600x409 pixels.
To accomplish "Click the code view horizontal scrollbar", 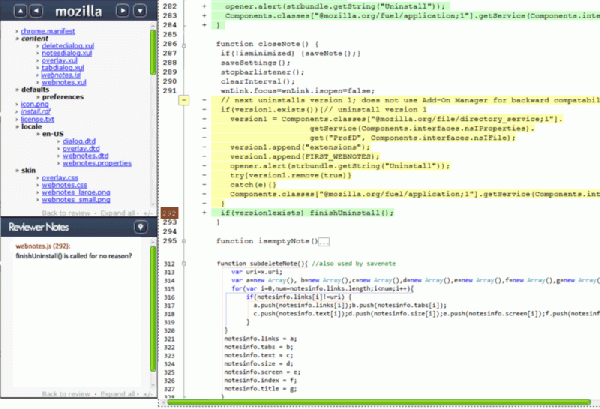I will 379,402.
